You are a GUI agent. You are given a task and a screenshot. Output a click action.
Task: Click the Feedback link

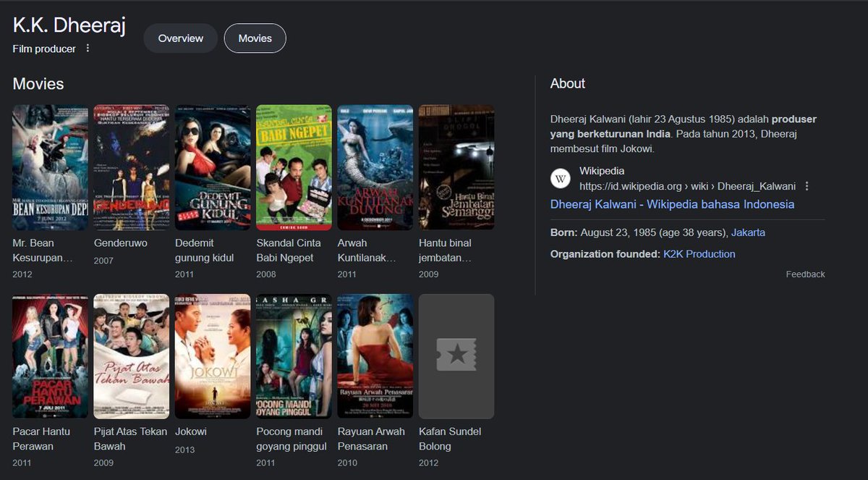(x=805, y=274)
